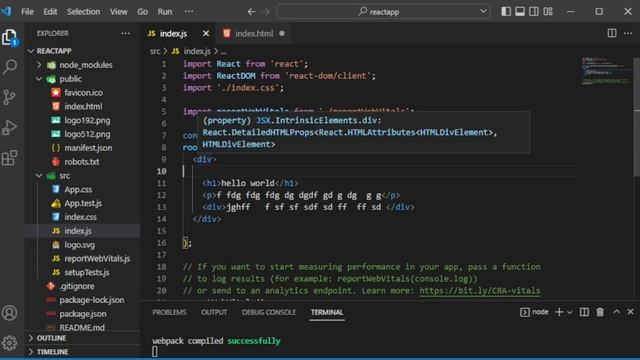Viewport: 640px width, 360px height.
Task: Open the customize layout icon
Action: click(548, 11)
